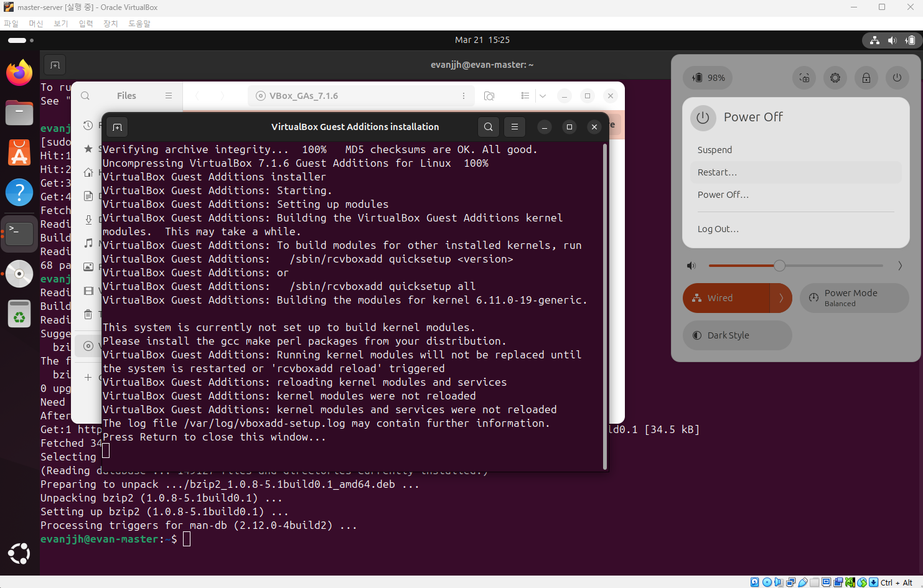Open Files view options dropdown arrow
Image resolution: width=923 pixels, height=588 pixels.
pyautogui.click(x=543, y=96)
